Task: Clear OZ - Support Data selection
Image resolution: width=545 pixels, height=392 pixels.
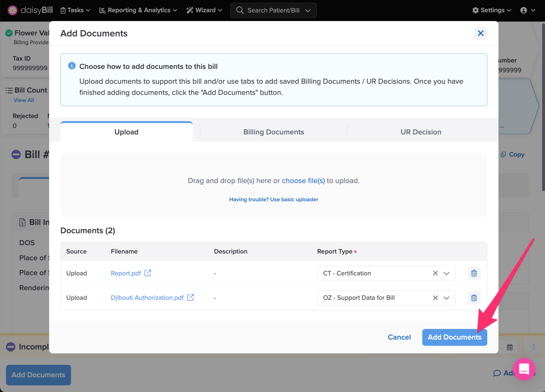Action: (x=435, y=298)
